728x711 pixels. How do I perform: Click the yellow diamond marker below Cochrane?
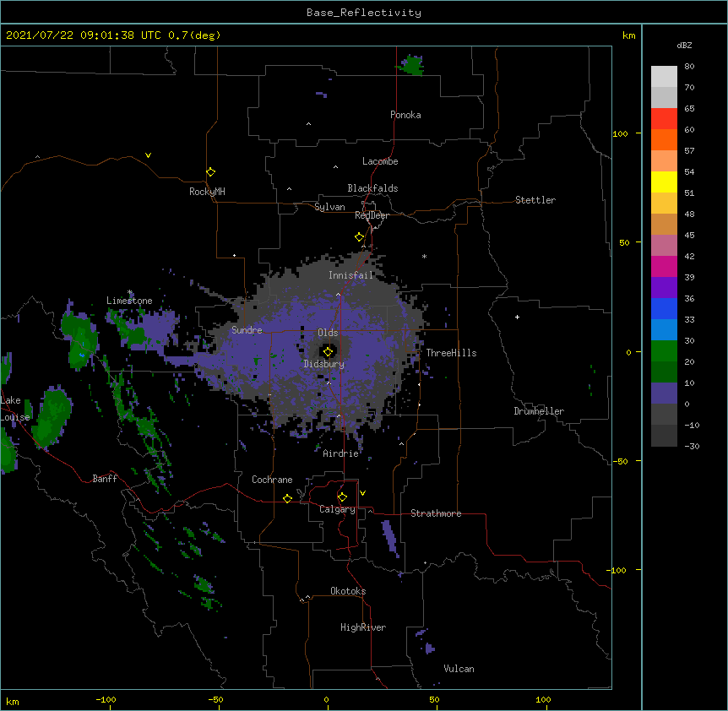287,498
